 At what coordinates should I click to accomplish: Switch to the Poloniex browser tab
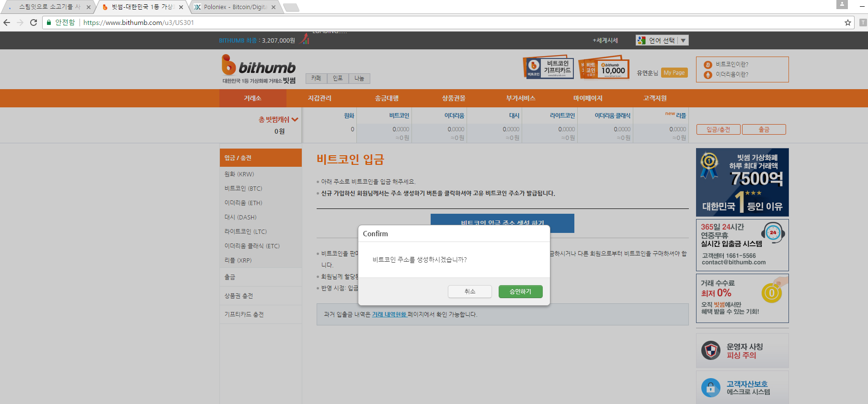(235, 7)
